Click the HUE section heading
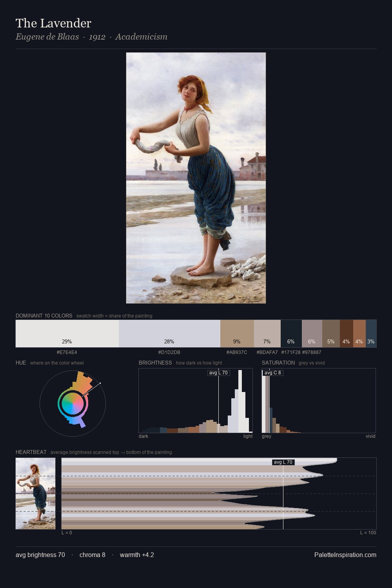 point(21,363)
